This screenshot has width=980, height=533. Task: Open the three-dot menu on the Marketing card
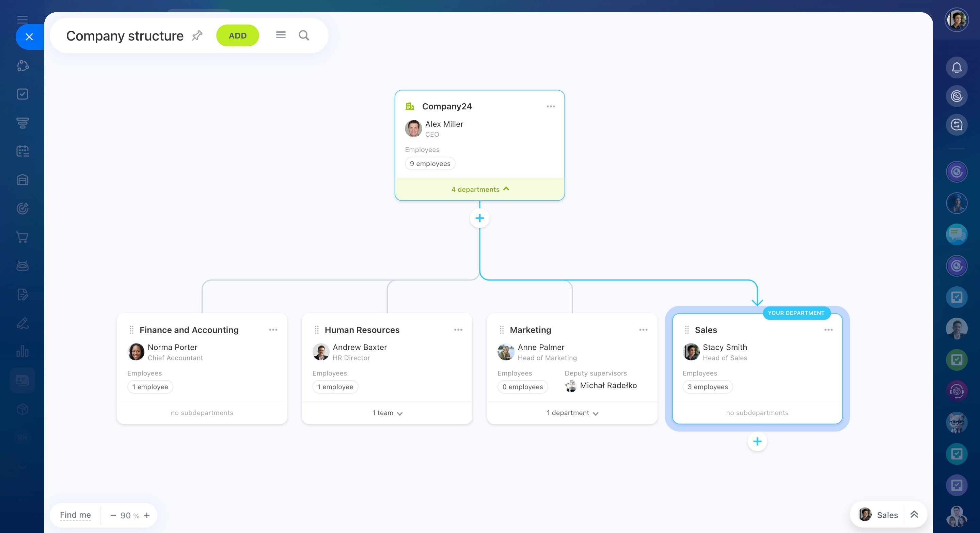(x=643, y=330)
